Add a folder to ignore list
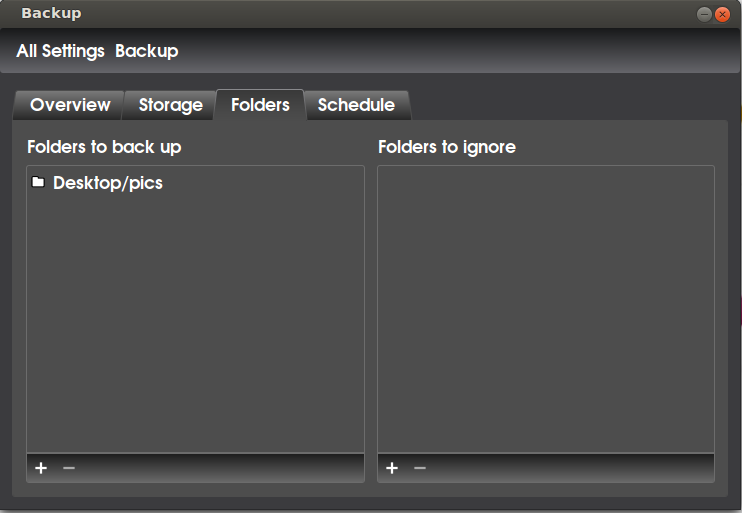This screenshot has height=513, width=742. [392, 468]
